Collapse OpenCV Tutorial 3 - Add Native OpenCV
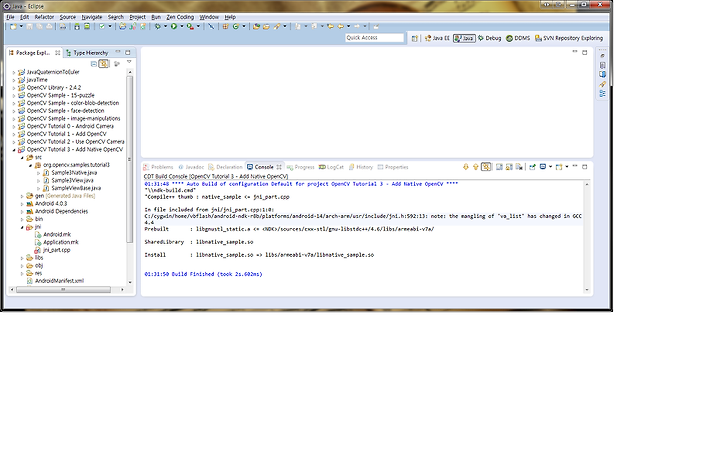This screenshot has height=464, width=720. (x=14, y=150)
